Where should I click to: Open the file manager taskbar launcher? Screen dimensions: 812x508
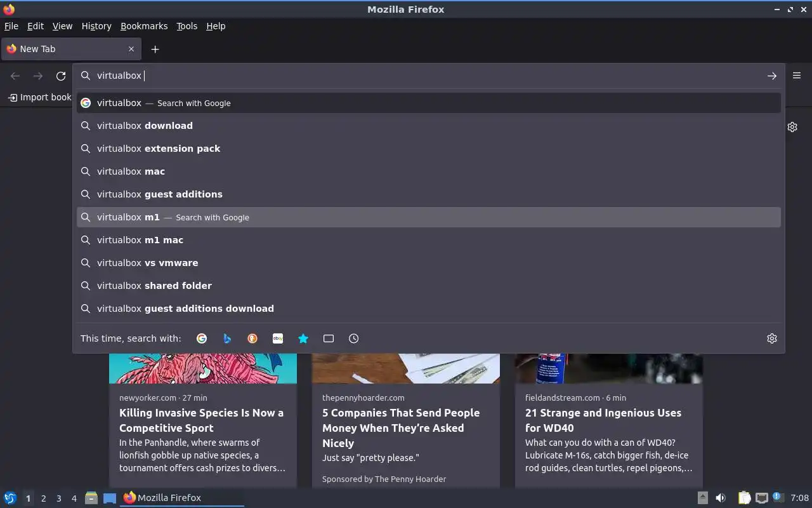tap(91, 498)
